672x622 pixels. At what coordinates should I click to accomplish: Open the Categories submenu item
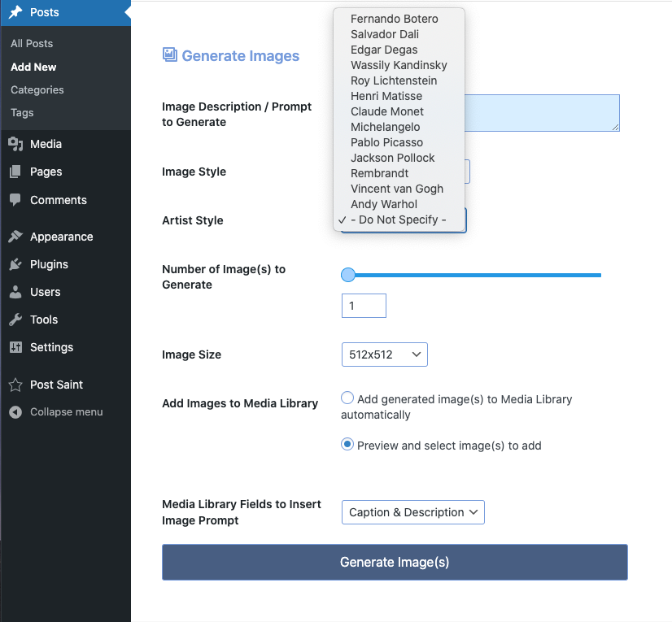37,89
